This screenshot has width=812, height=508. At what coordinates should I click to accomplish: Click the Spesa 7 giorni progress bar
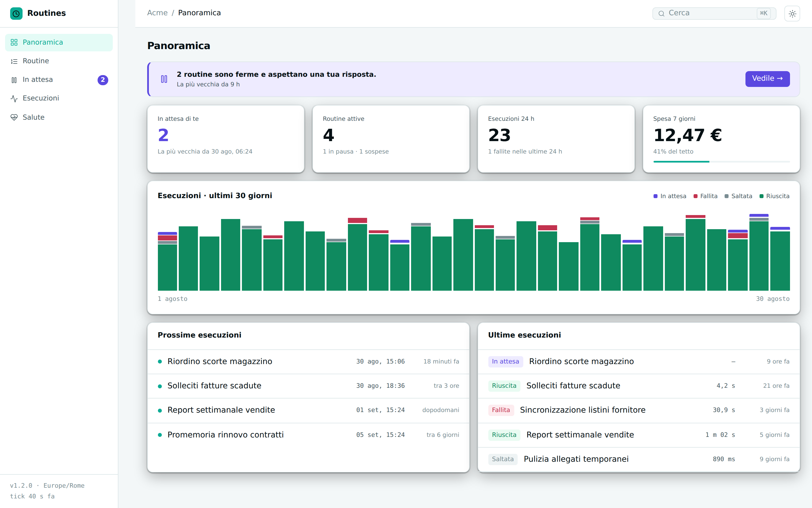coord(721,162)
